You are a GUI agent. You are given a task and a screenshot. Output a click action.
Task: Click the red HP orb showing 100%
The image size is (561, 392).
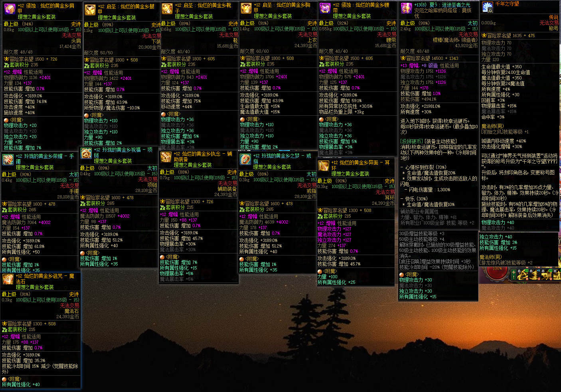pos(497,272)
